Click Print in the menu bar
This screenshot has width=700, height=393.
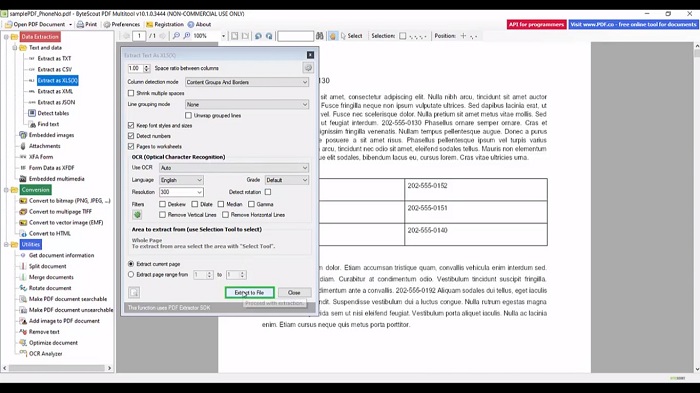[87, 25]
